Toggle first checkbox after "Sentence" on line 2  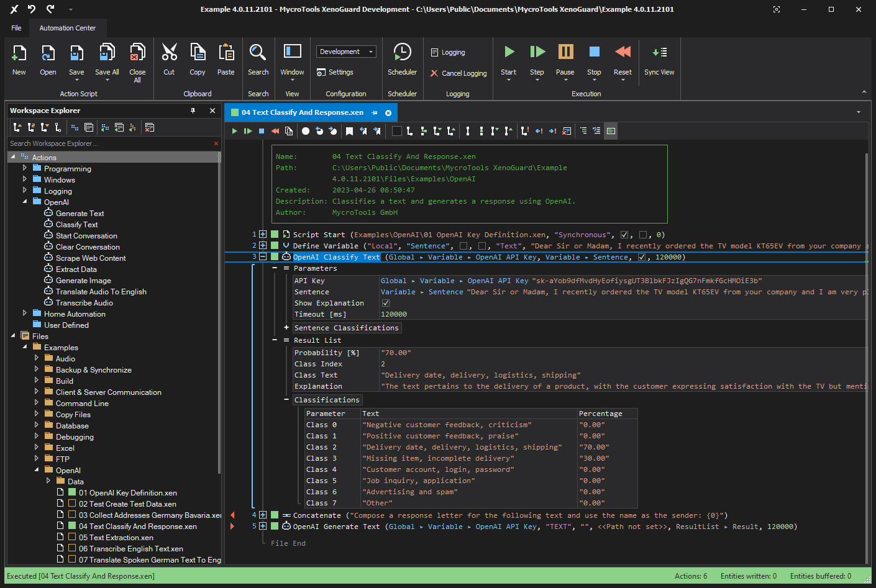coord(463,246)
